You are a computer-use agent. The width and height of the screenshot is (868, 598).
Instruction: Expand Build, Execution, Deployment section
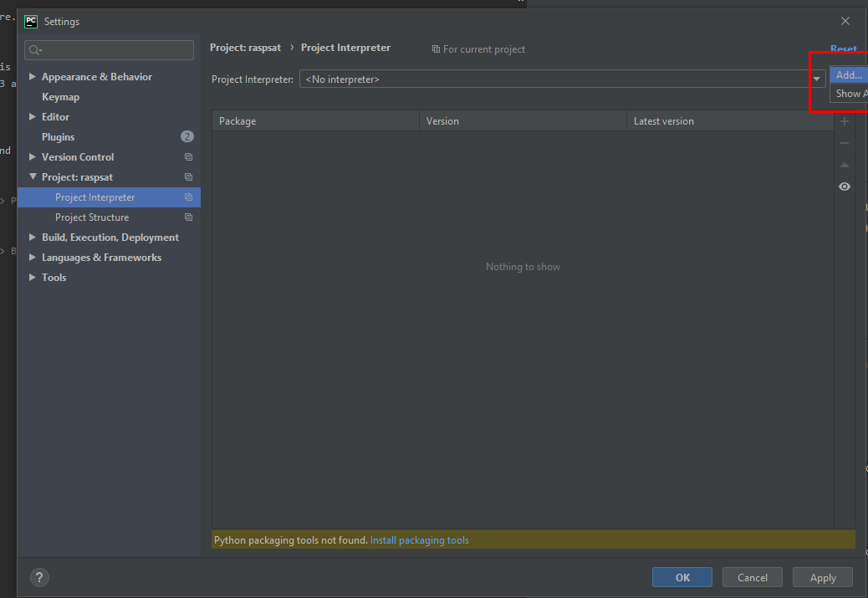point(32,237)
